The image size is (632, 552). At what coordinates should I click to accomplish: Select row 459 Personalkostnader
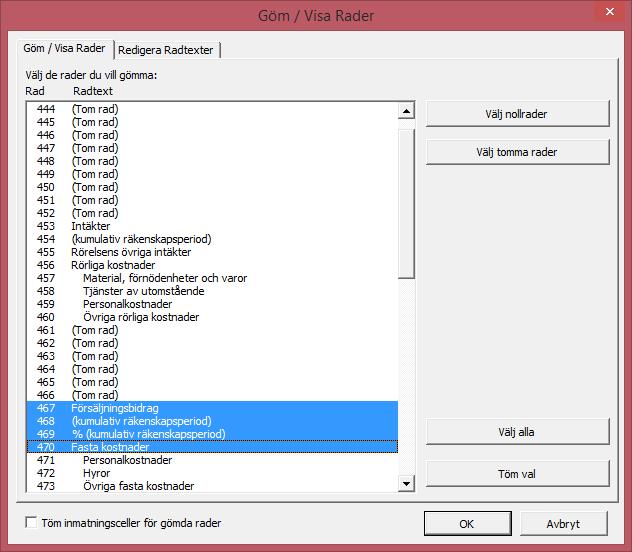(212, 304)
